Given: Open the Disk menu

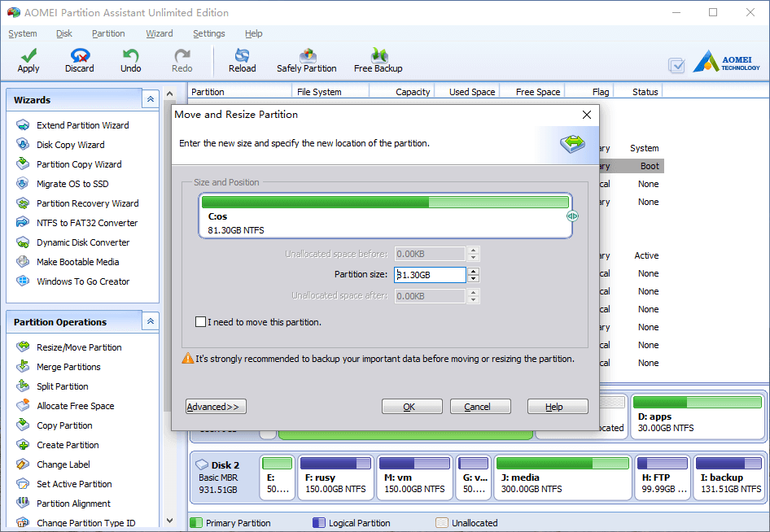Looking at the screenshot, I should [63, 33].
